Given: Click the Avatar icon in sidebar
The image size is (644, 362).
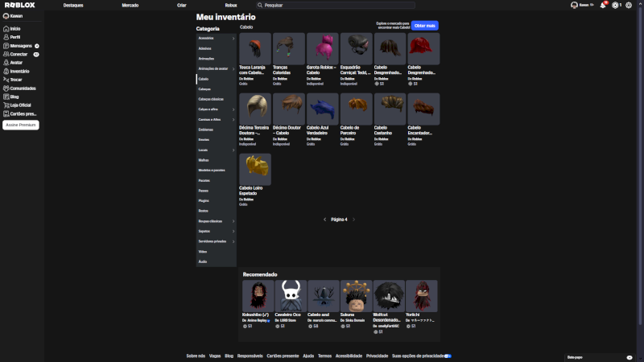Looking at the screenshot, I should click(x=6, y=63).
